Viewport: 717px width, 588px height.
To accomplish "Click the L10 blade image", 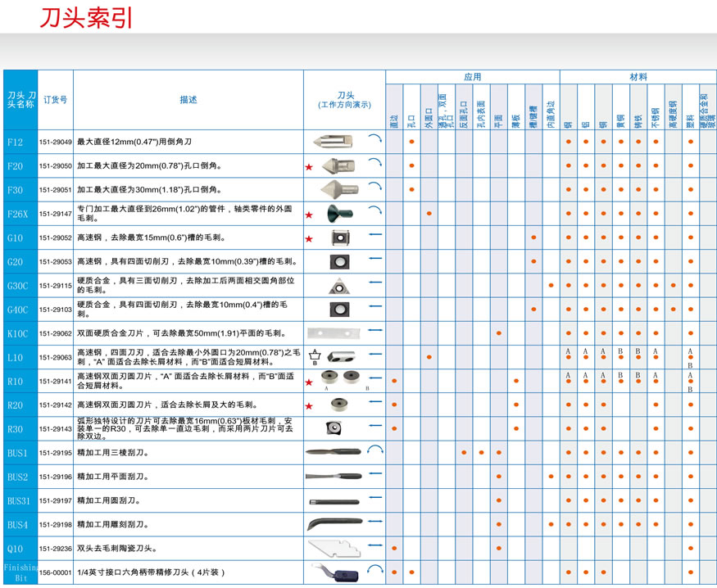I will 341,356.
